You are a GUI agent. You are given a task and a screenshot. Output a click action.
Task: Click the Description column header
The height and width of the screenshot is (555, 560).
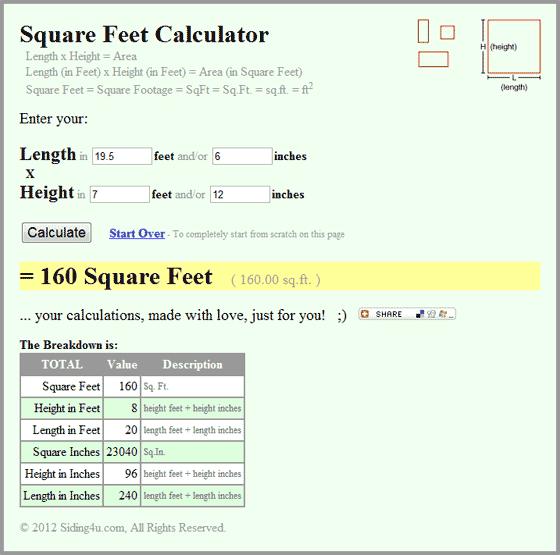click(x=192, y=365)
